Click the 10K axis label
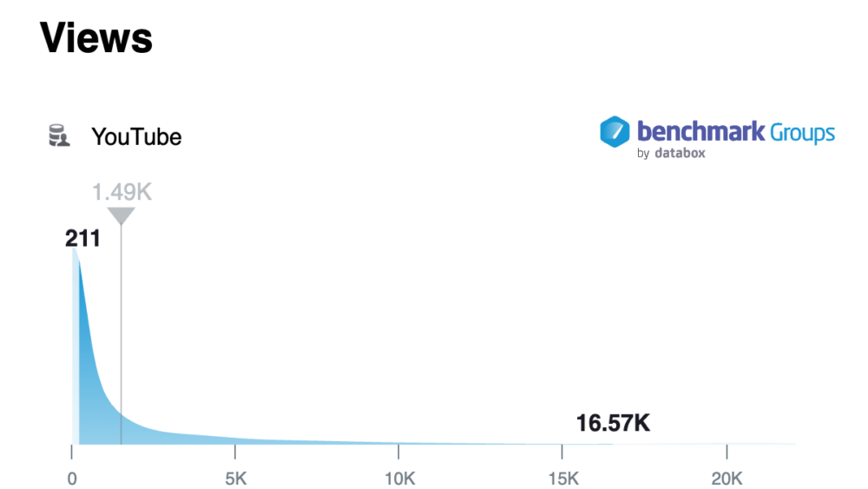Viewport: 868px width, 489px height. (399, 479)
